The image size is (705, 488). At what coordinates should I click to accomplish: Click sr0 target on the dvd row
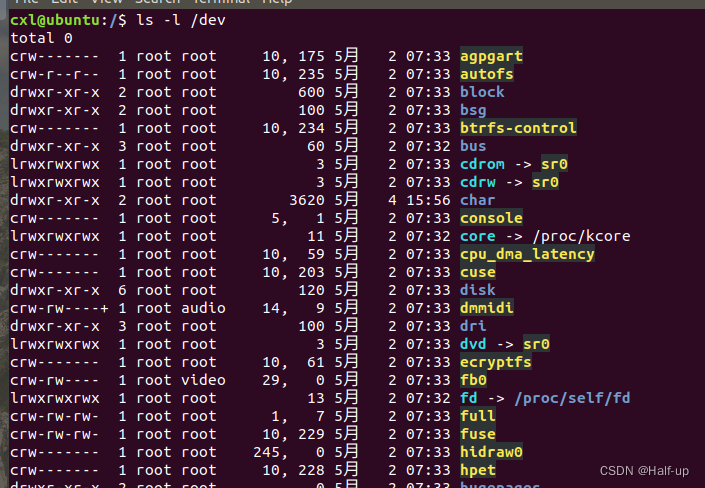tap(536, 344)
